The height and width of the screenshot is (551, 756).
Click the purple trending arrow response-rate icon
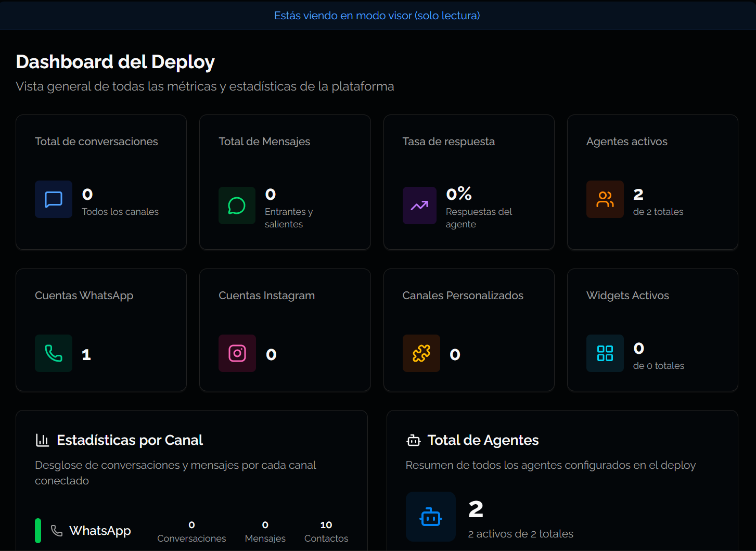tap(419, 206)
